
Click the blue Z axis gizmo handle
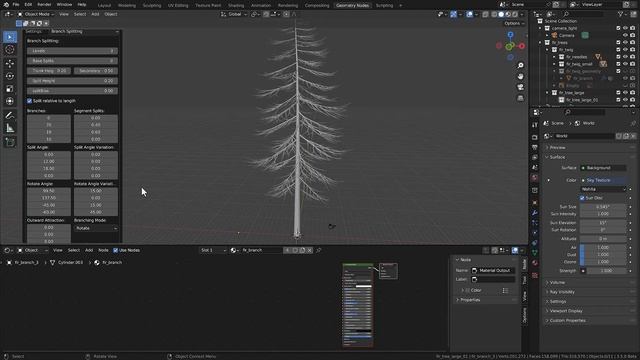click(x=510, y=35)
